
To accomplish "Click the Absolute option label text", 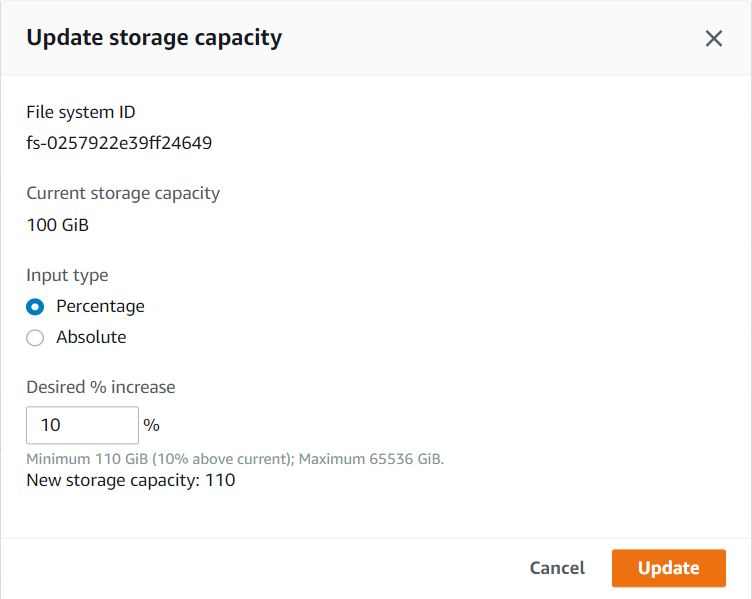I will 91,337.
